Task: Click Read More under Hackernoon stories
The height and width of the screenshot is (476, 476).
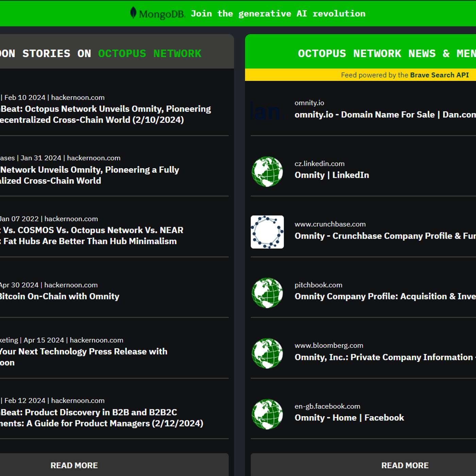Action: 74,465
